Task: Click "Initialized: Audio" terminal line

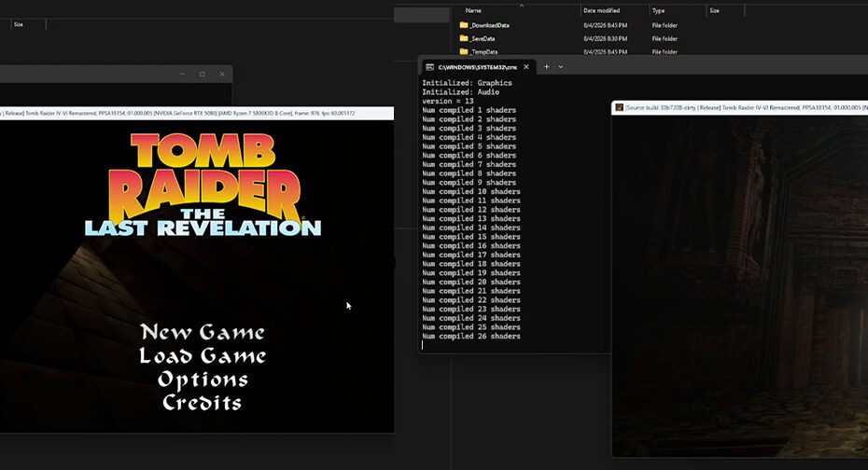Action: coord(460,91)
